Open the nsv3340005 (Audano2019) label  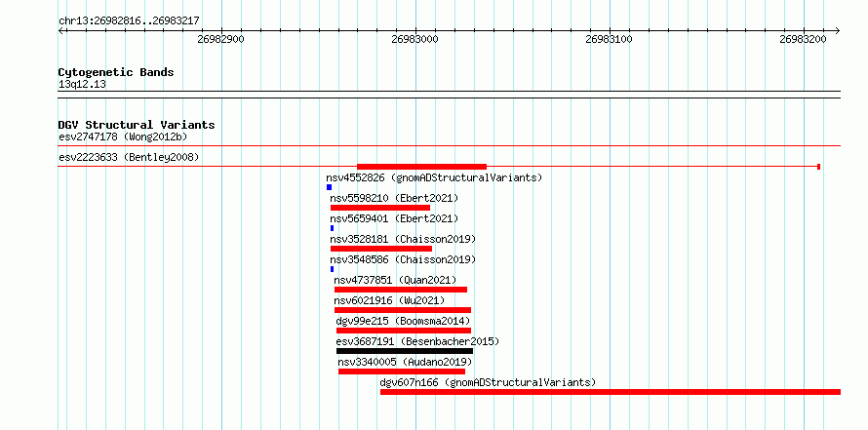405,362
